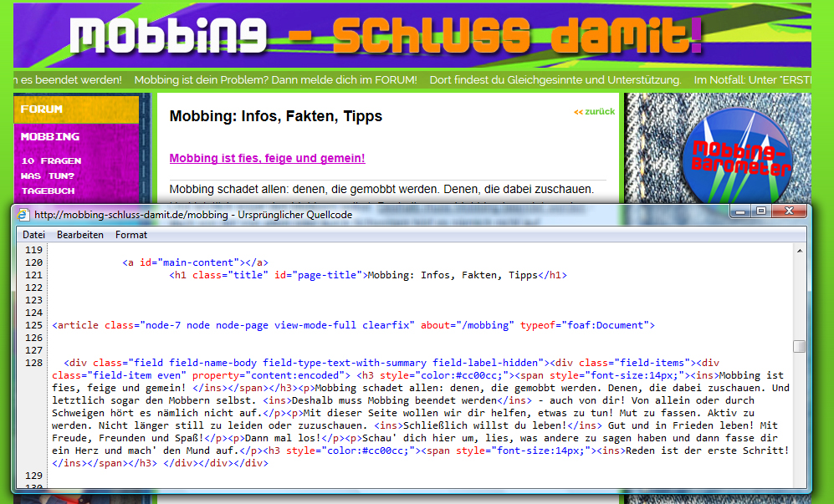The height and width of the screenshot is (504, 834).
Task: Click the double-arrow icon beside 'zurück'
Action: tap(578, 111)
